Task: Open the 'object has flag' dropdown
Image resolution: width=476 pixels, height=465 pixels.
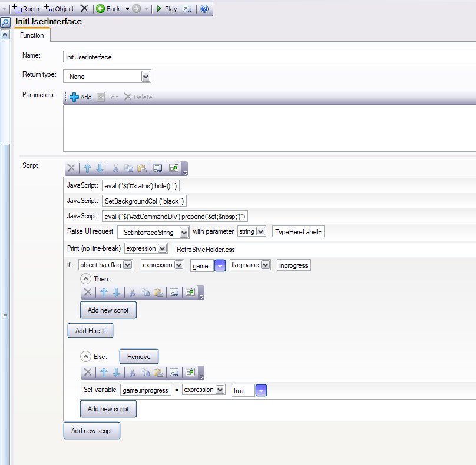Action: click(128, 265)
